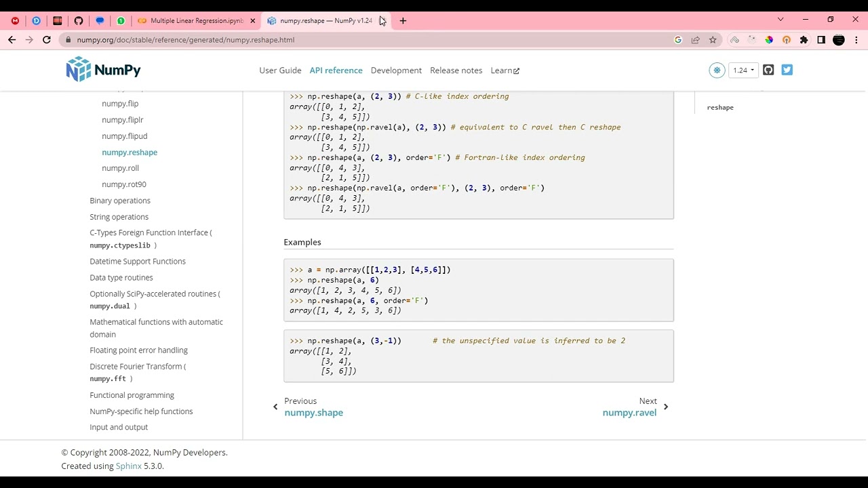Open Chrome's three-dot menu
Viewport: 868px width, 488px height.
tap(856, 40)
